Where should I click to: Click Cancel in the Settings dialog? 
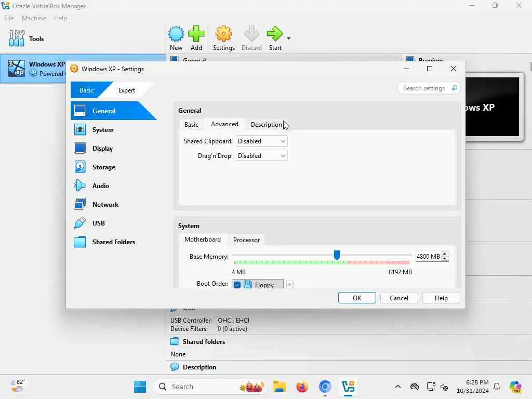tap(399, 298)
